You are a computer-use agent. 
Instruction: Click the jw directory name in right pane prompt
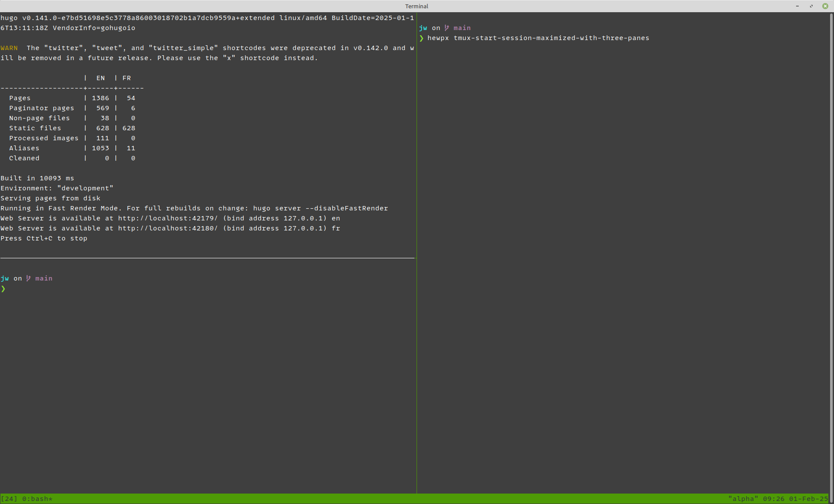coord(423,28)
